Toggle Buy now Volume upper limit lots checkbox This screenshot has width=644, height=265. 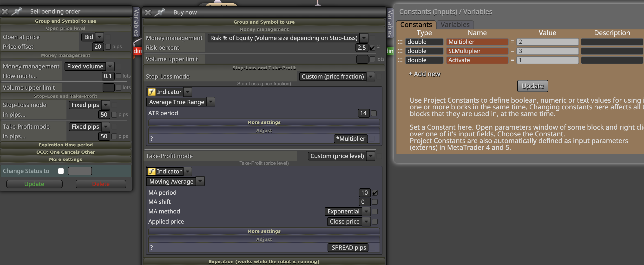(x=372, y=59)
